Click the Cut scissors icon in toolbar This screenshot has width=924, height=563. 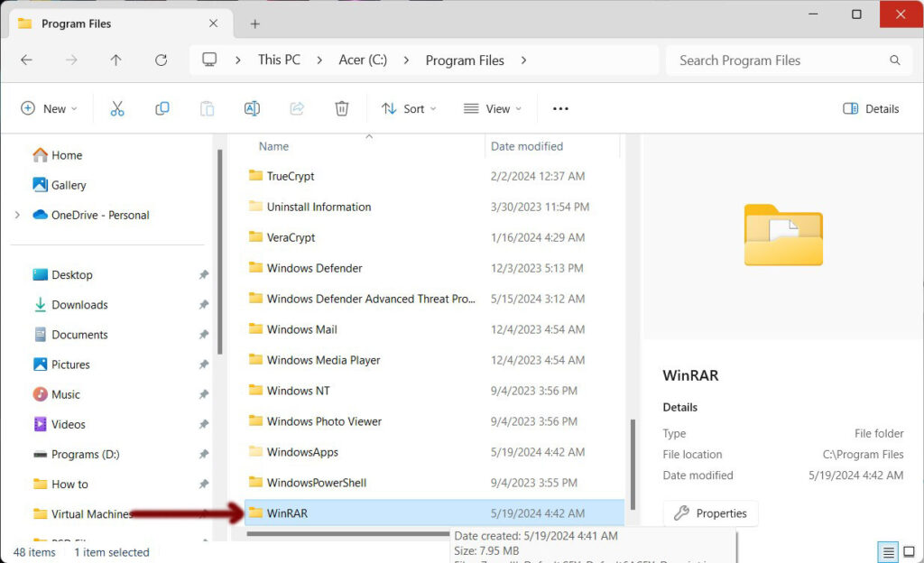(117, 108)
